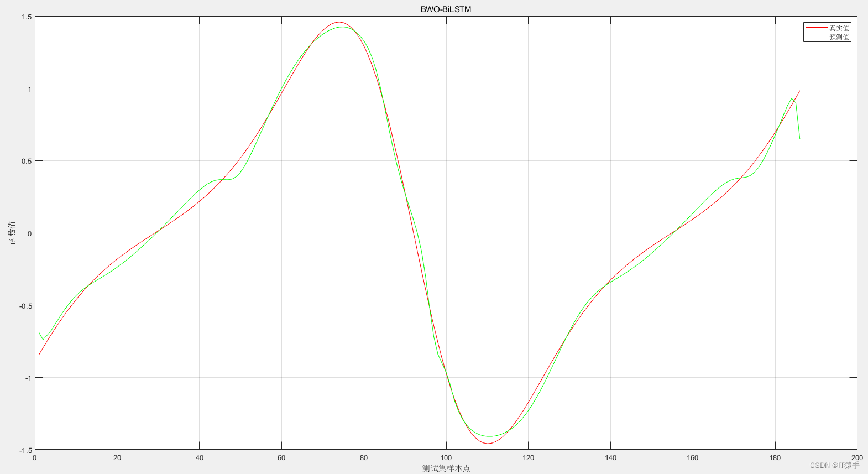Click the y-axis tick label 1.5
Image resolution: width=868 pixels, height=474 pixels.
pyautogui.click(x=27, y=17)
